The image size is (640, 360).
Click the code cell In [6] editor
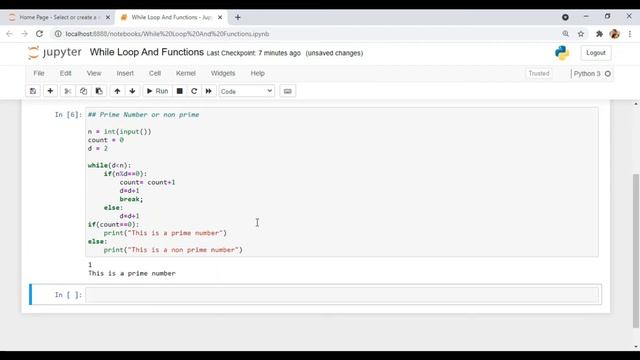click(342, 182)
